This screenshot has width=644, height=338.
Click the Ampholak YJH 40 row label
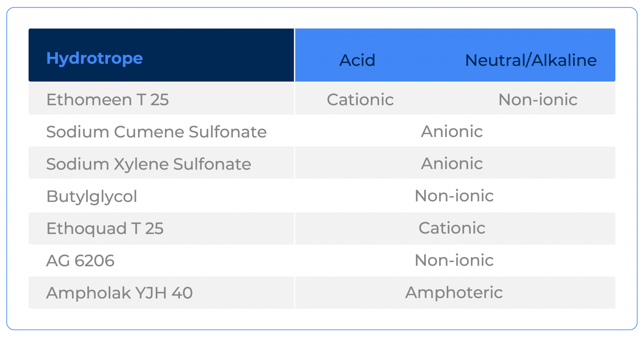[x=120, y=293]
